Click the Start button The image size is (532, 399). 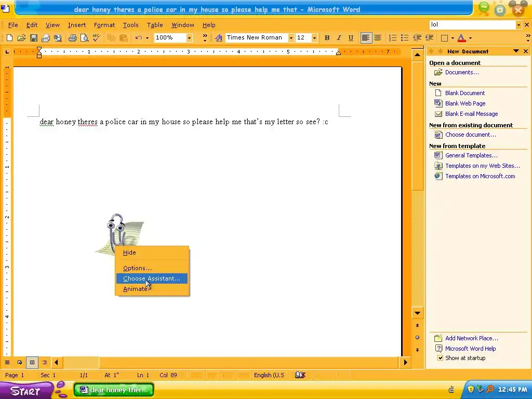pos(27,390)
